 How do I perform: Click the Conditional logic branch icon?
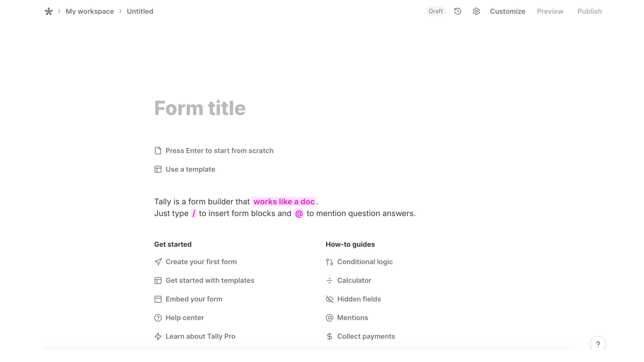pos(329,262)
